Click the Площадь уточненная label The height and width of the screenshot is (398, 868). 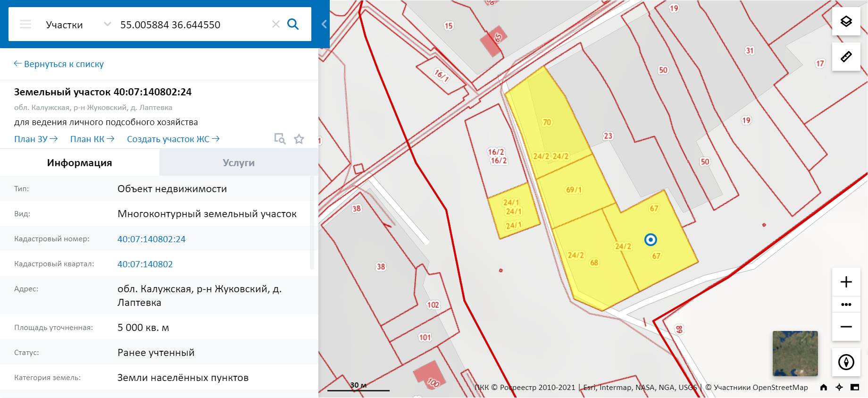point(54,328)
